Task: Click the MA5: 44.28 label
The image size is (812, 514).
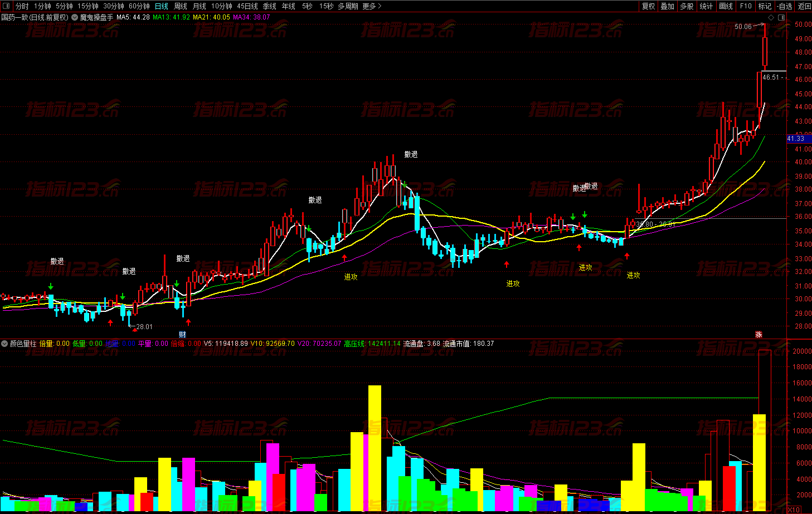Action: [x=133, y=17]
